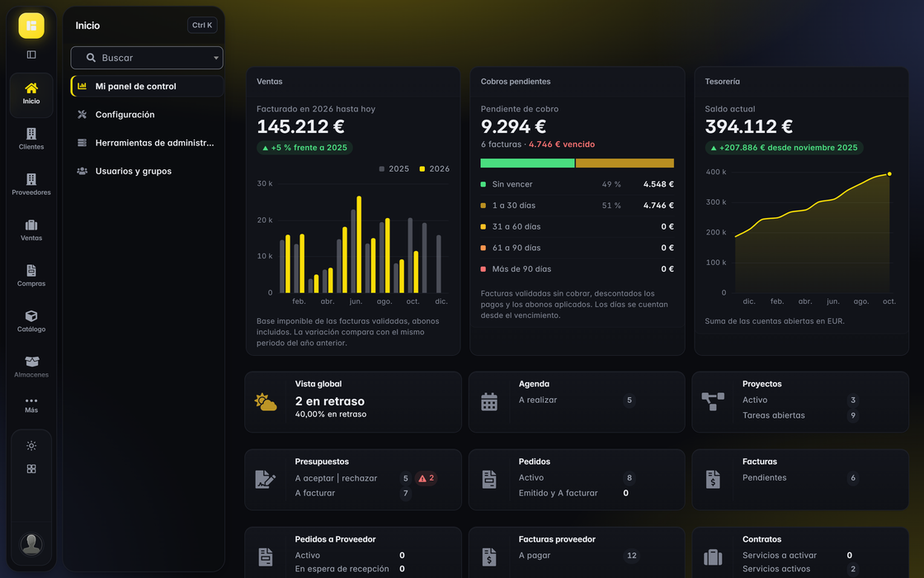924x578 pixels.
Task: Open Inicio home section
Action: pyautogui.click(x=31, y=94)
